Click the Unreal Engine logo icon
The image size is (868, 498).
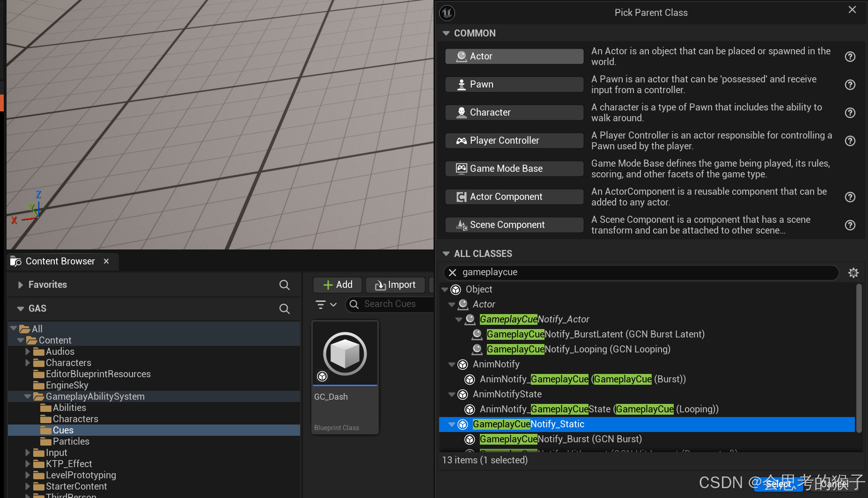448,13
